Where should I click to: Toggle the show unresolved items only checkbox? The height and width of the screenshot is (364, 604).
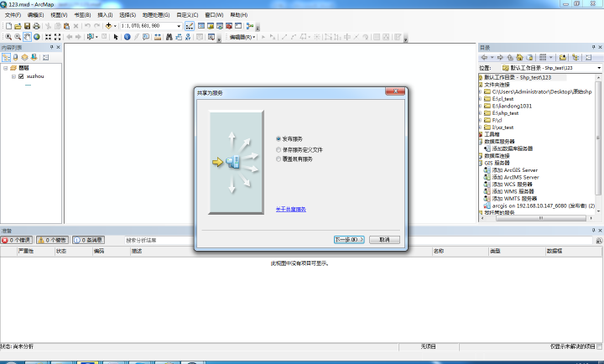599,346
